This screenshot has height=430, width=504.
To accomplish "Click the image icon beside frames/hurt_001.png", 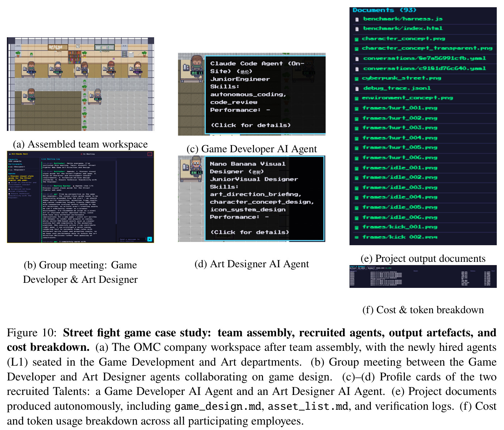I will click(x=356, y=108).
